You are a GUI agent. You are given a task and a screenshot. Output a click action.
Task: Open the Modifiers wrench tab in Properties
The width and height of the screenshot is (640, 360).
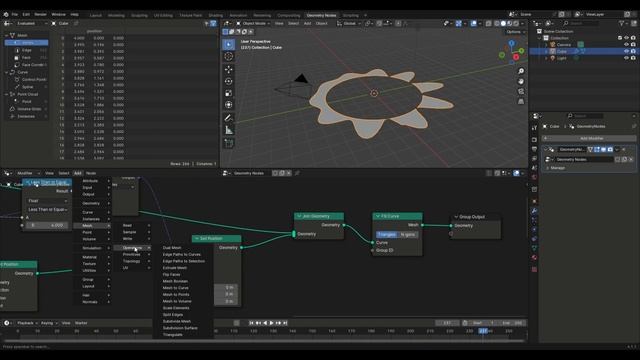coord(534,211)
